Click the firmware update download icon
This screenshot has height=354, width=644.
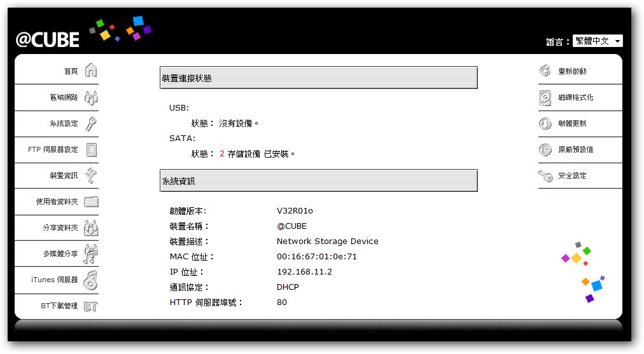(545, 123)
